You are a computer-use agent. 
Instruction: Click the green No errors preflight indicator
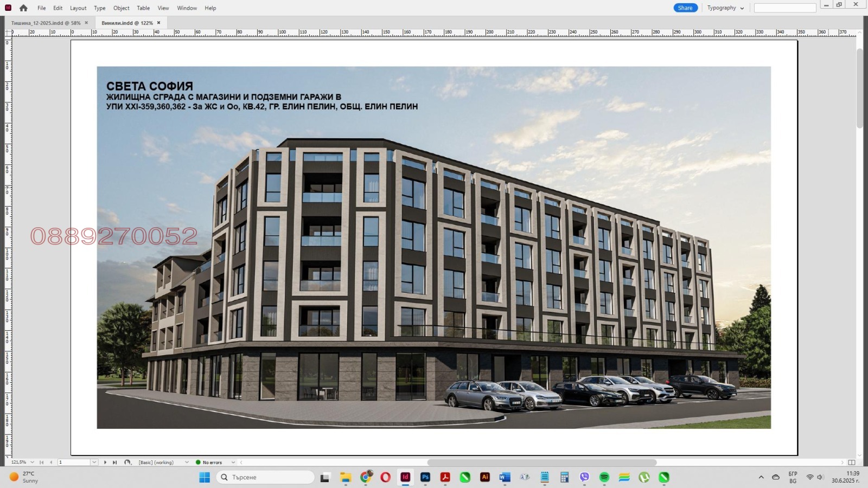[209, 463]
